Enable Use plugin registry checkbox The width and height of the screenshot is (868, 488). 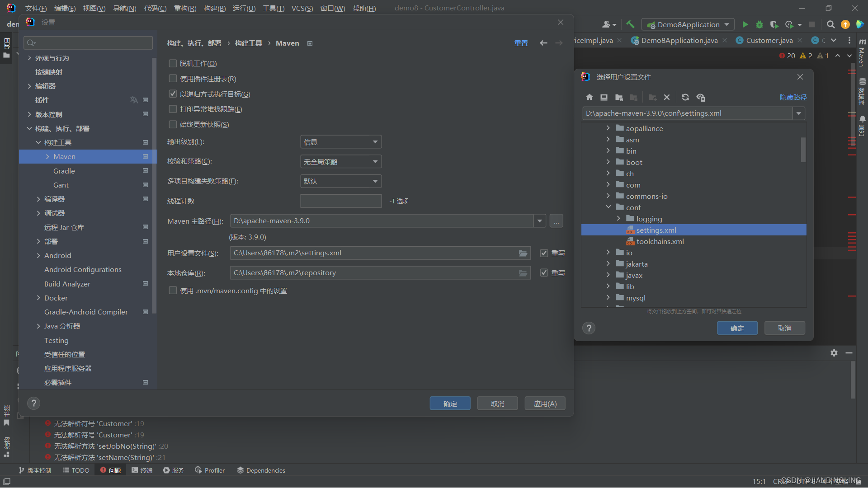(173, 79)
